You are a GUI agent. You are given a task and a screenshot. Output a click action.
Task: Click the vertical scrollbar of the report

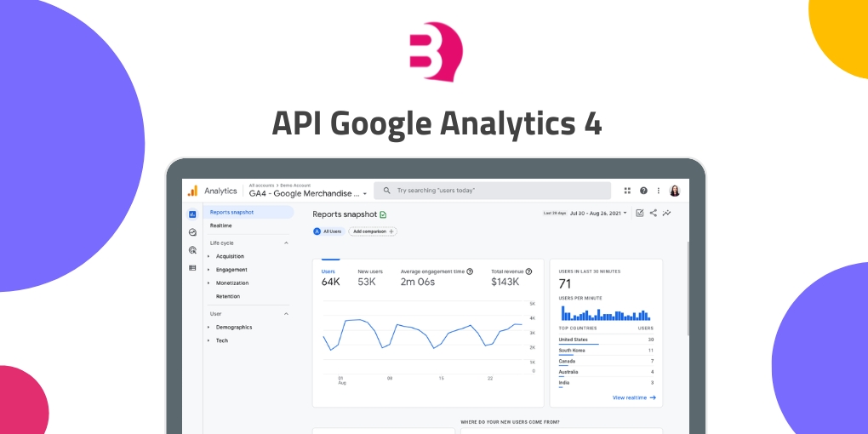coord(688,288)
